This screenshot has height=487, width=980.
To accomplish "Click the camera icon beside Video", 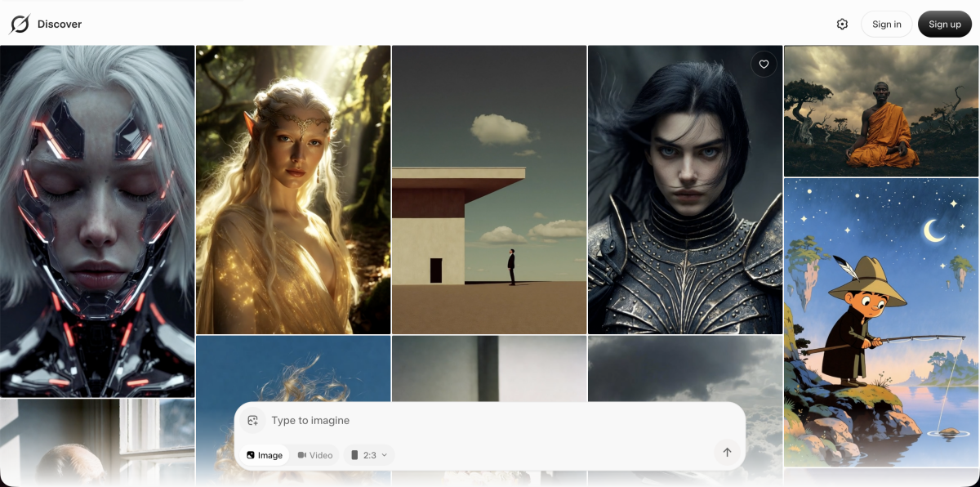I will coord(301,455).
